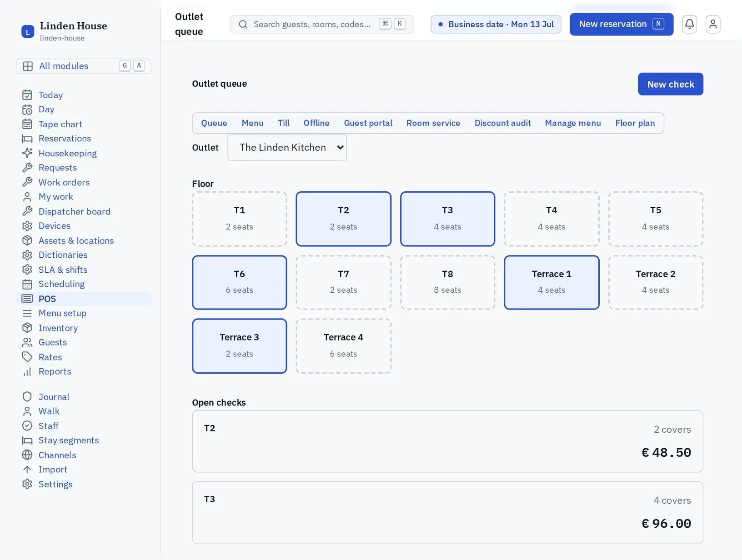Screen dimensions: 742x560
Task: Switch to the Room service tab
Action: (x=433, y=123)
